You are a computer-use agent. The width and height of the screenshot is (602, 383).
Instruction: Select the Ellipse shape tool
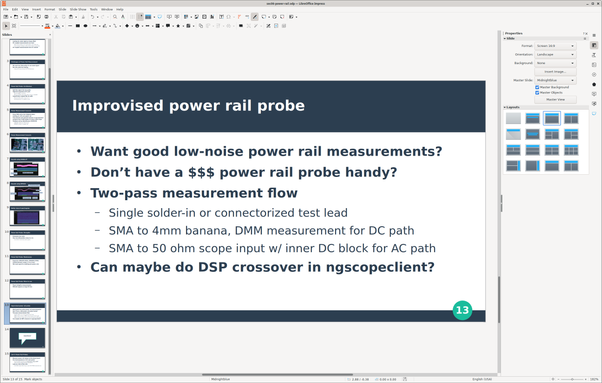85,26
